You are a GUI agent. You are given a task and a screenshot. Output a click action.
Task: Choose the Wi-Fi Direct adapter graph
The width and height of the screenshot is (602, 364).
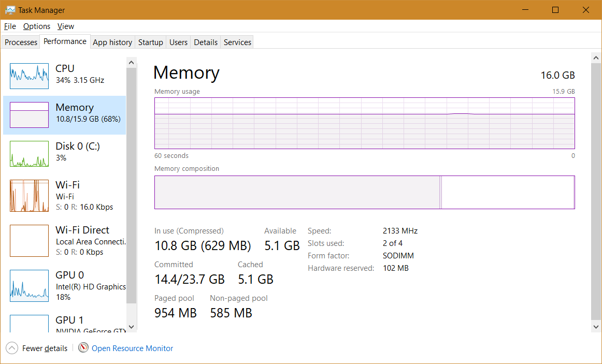tap(29, 241)
